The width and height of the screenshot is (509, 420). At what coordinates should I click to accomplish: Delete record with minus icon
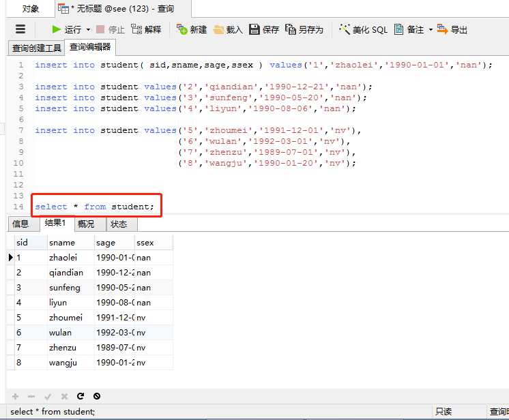click(31, 396)
